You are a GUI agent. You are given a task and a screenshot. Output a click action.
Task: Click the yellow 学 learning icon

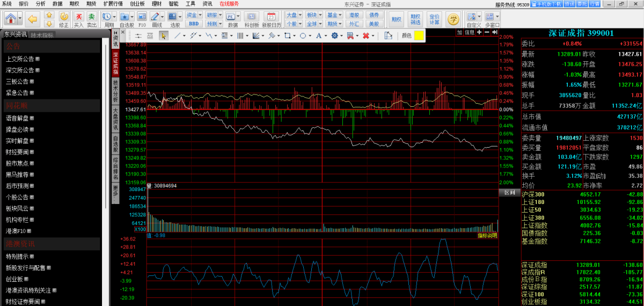453,20
